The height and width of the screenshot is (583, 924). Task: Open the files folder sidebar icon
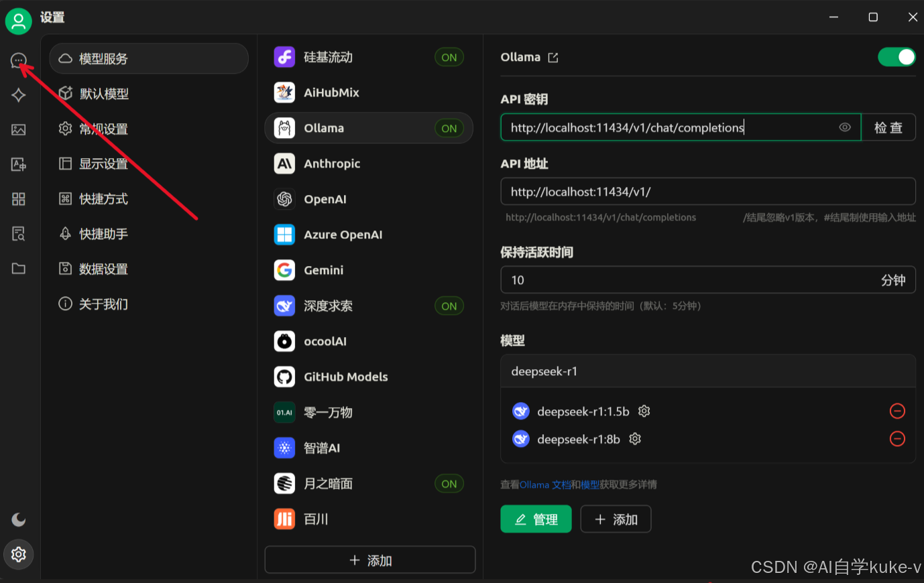19,269
